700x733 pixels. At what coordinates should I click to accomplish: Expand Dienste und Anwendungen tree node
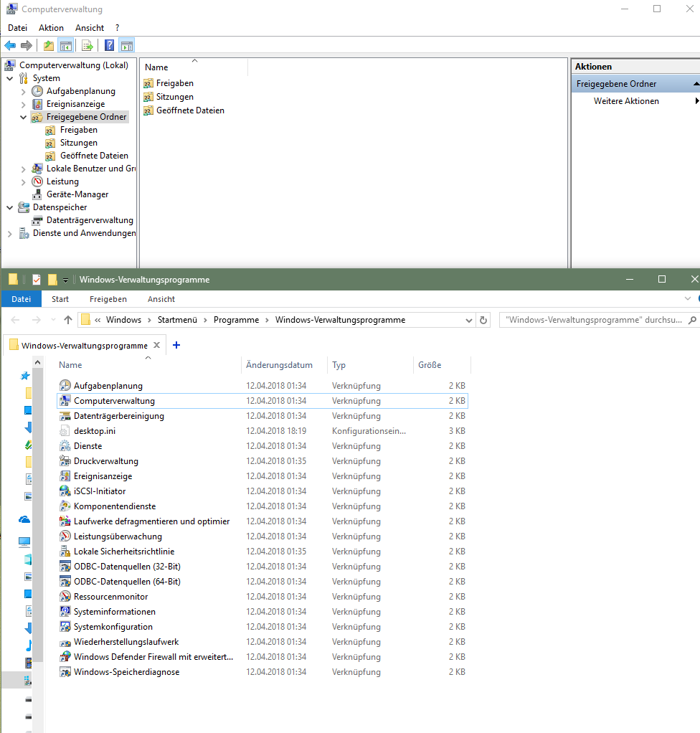pos(10,233)
